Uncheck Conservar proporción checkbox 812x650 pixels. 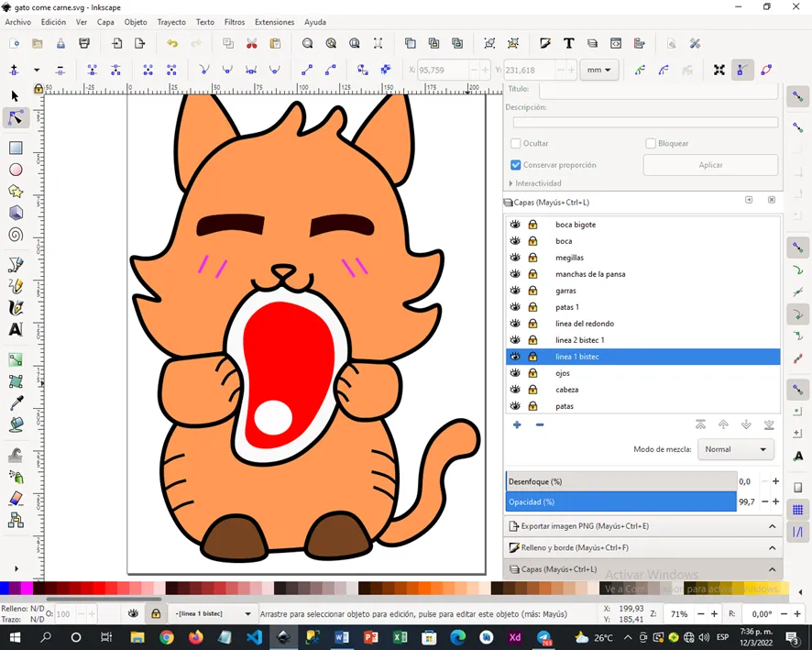click(x=515, y=165)
